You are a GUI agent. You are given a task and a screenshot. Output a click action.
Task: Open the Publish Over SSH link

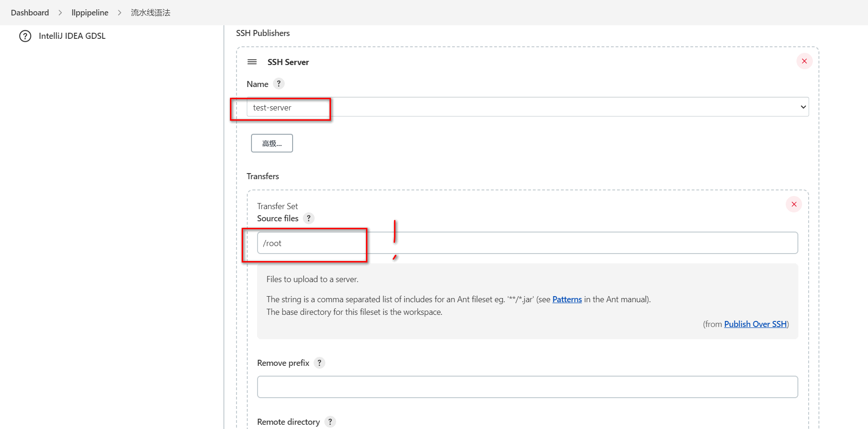pos(755,324)
